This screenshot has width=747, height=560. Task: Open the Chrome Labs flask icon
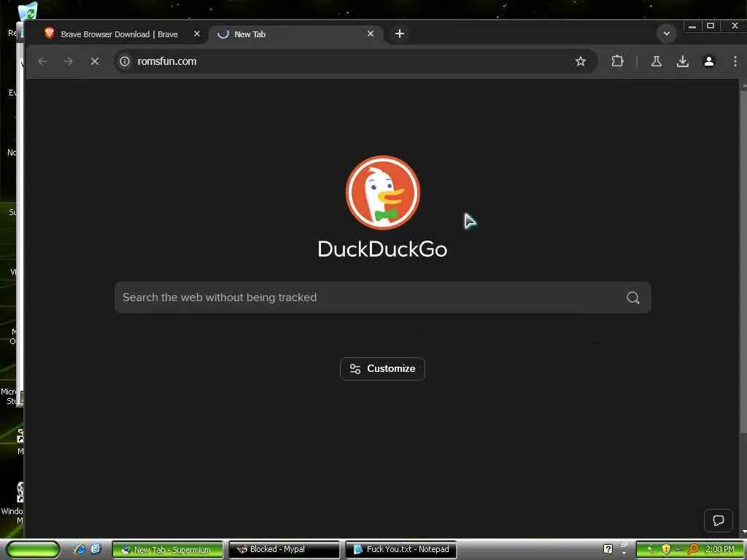[x=657, y=61]
